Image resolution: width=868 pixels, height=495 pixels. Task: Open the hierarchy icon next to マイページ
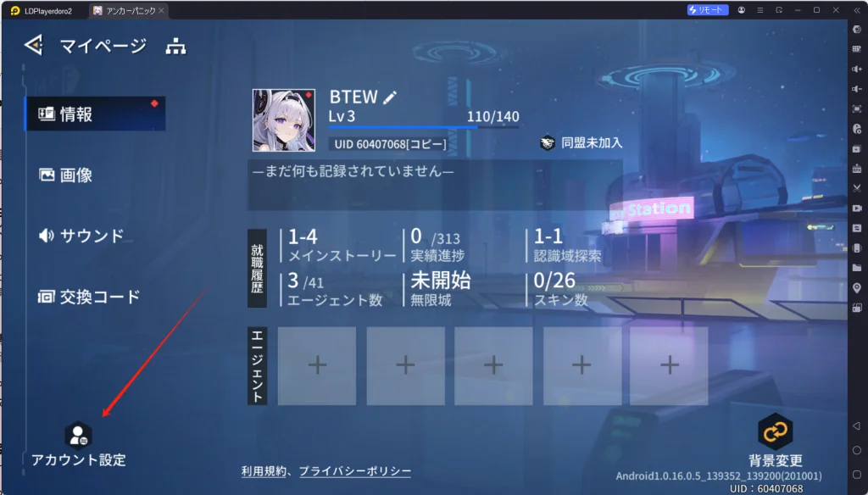(x=176, y=47)
